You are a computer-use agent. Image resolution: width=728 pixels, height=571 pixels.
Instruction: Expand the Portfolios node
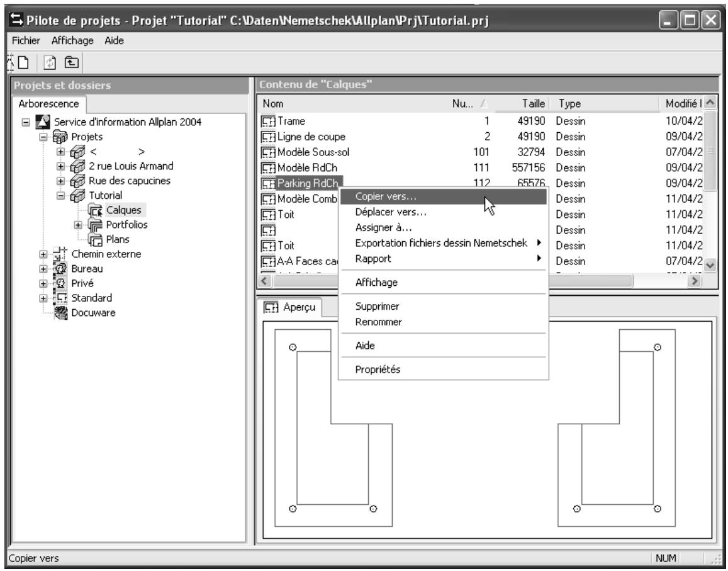coord(78,225)
